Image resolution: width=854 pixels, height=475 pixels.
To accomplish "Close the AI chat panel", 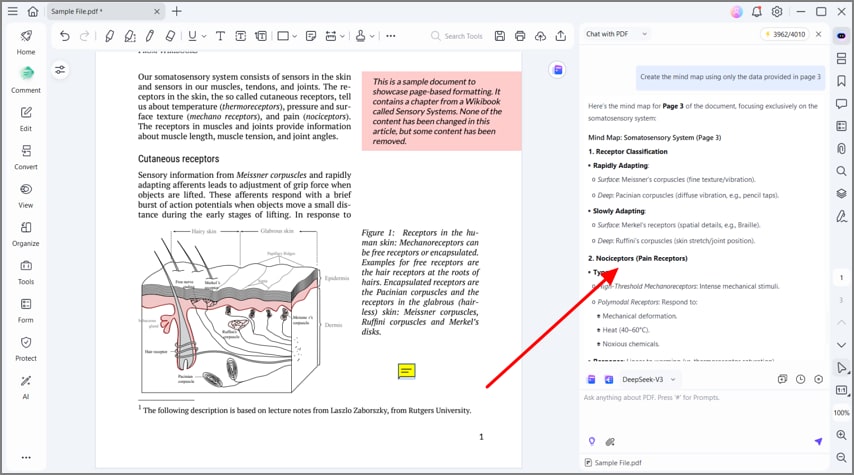I will click(819, 34).
